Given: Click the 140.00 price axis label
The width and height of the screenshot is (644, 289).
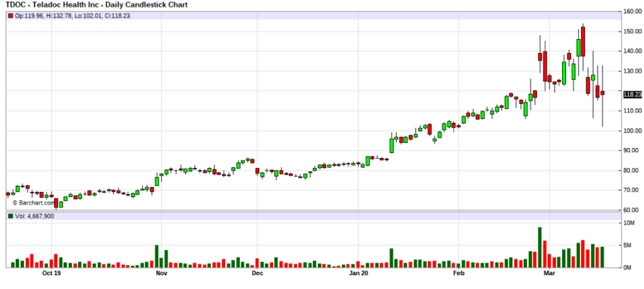Looking at the screenshot, I should pos(633,51).
